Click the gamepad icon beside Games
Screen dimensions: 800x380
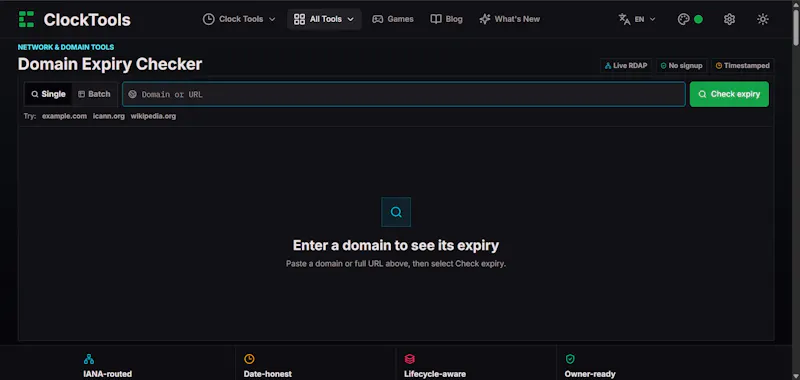click(378, 19)
